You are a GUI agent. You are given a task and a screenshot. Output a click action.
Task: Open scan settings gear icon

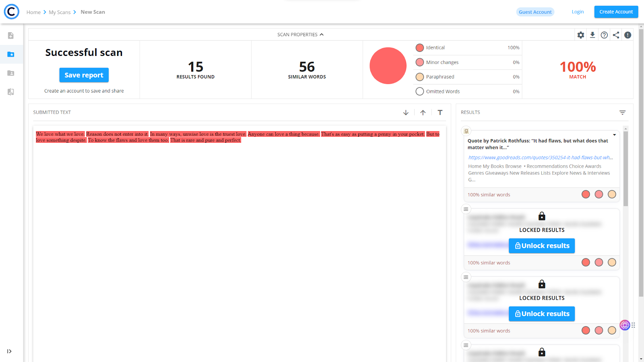pos(581,35)
